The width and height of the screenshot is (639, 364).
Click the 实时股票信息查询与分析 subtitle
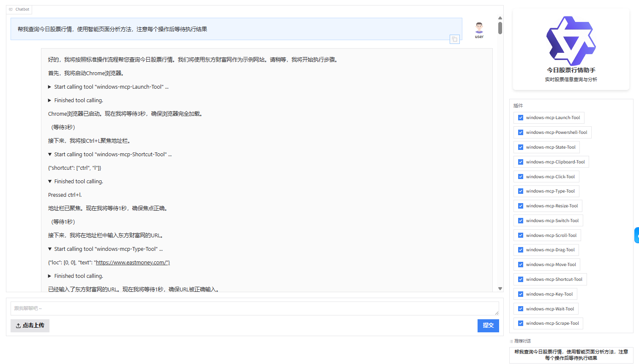click(571, 79)
